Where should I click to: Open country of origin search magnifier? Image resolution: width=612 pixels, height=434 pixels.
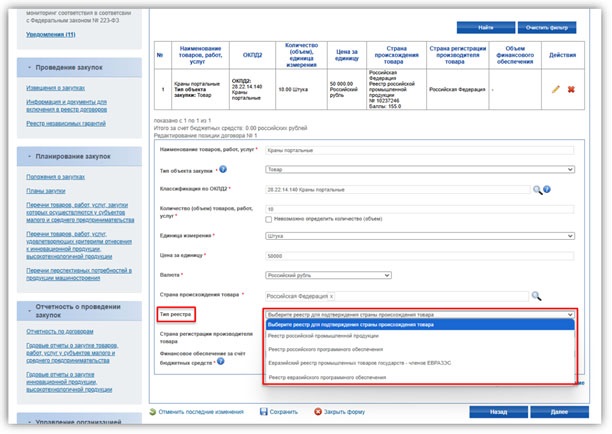pyautogui.click(x=536, y=296)
